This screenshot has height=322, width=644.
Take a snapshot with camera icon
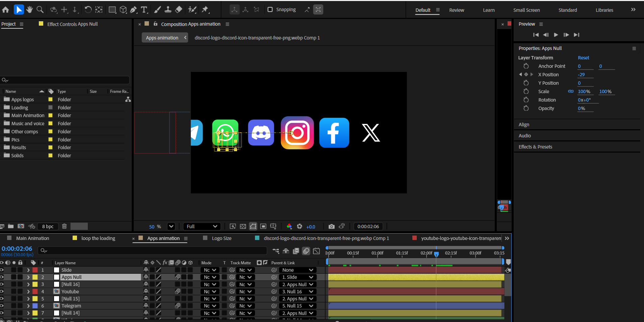click(331, 226)
